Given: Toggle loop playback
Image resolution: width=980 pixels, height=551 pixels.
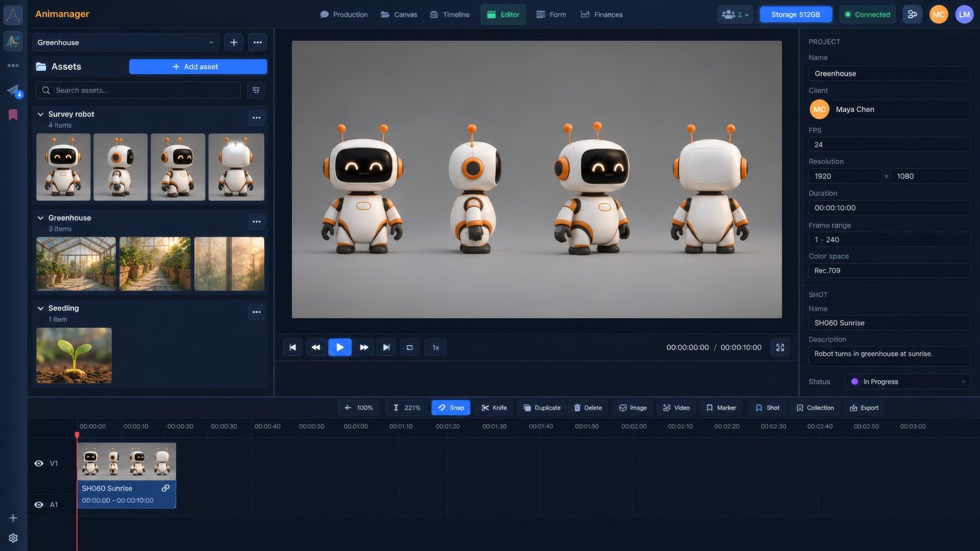Looking at the screenshot, I should coord(410,347).
